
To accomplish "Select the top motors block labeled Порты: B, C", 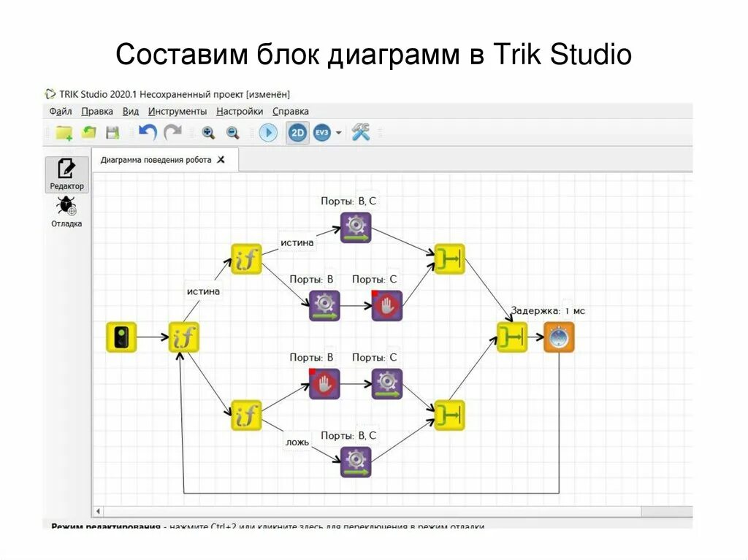I will point(356,228).
